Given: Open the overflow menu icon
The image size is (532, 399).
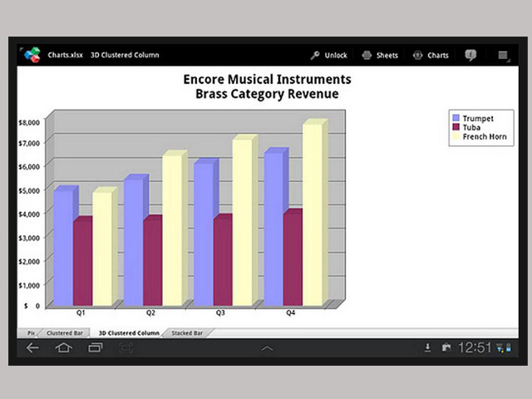Looking at the screenshot, I should pyautogui.click(x=502, y=56).
